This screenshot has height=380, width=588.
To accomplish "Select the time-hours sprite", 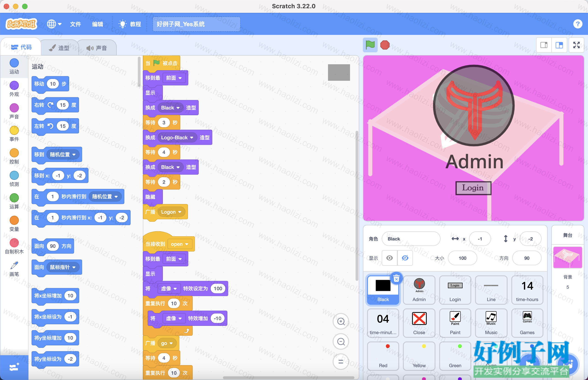I will (527, 290).
